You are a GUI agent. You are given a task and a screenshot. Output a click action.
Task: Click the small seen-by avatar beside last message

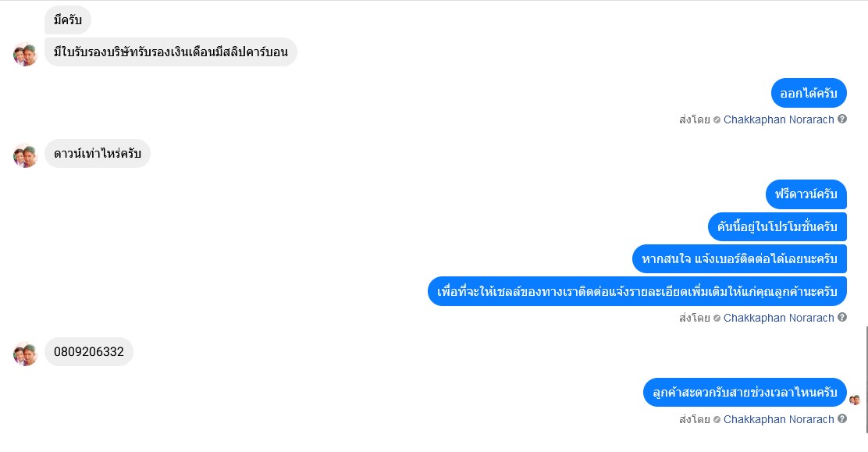point(855,400)
